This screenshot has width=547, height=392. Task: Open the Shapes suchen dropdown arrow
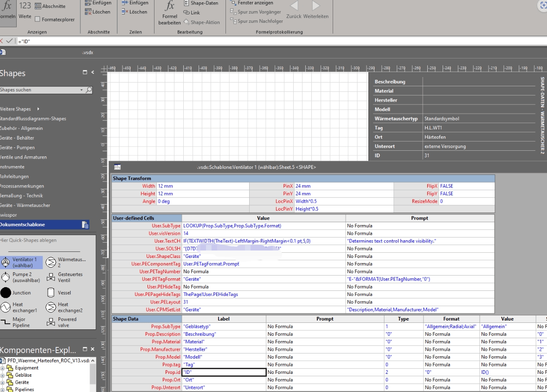click(x=82, y=90)
